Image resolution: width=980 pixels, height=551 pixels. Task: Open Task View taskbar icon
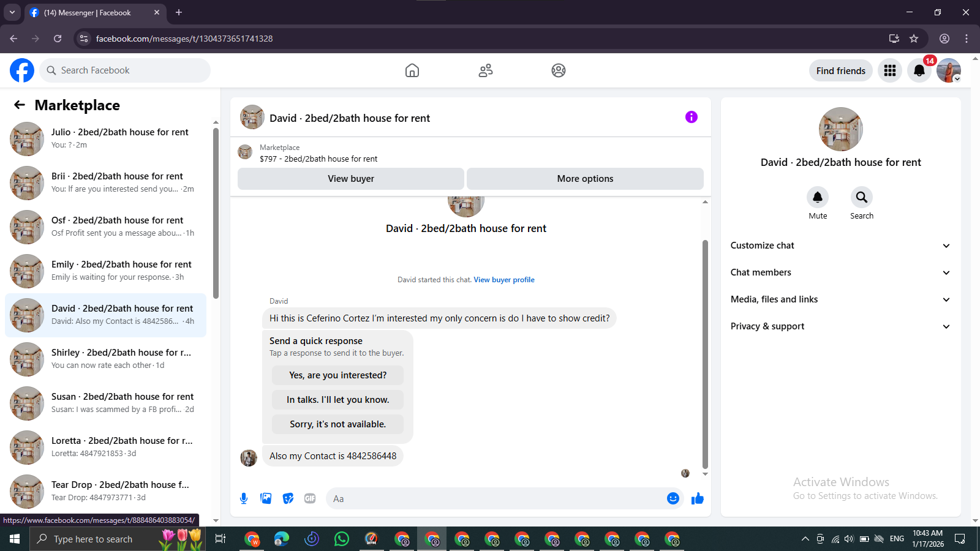(221, 539)
